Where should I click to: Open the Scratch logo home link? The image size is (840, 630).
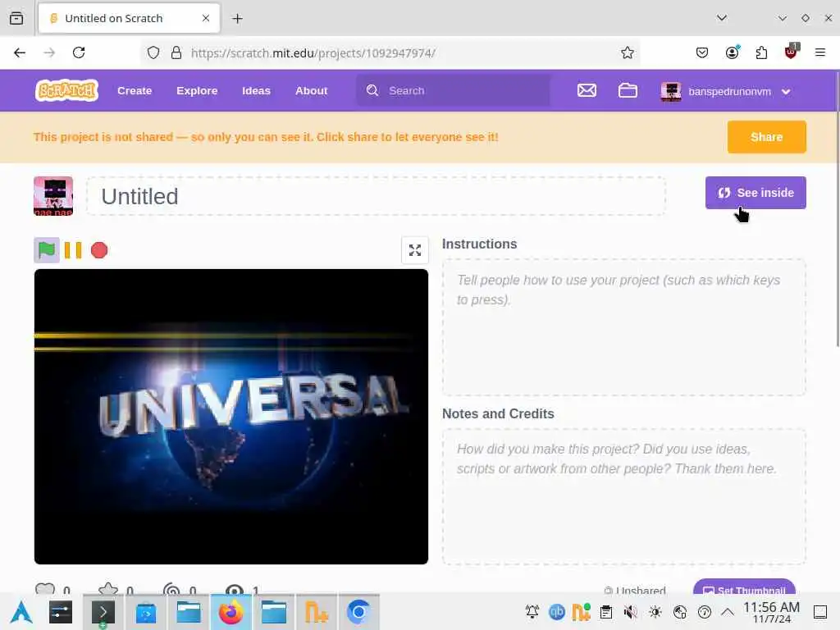pyautogui.click(x=66, y=90)
